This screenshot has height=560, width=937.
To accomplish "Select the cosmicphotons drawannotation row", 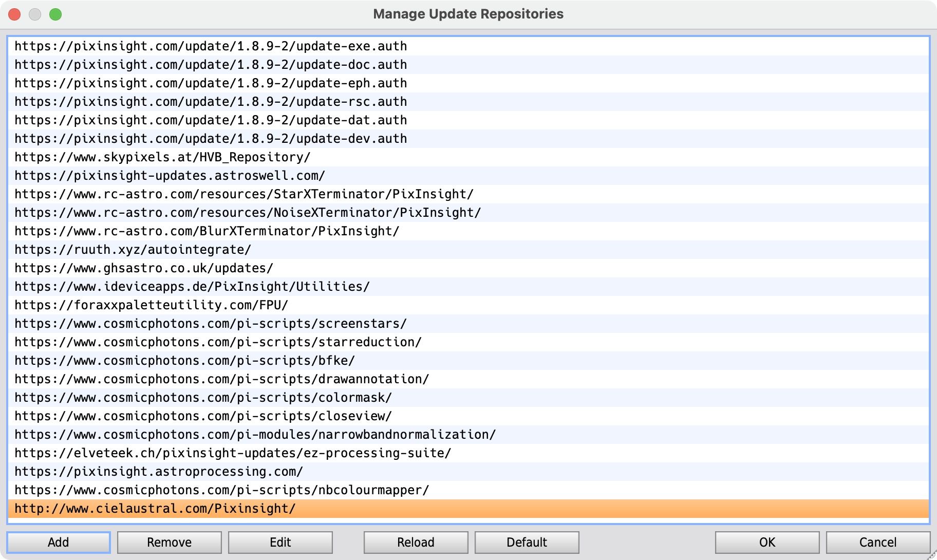I will [x=468, y=379].
